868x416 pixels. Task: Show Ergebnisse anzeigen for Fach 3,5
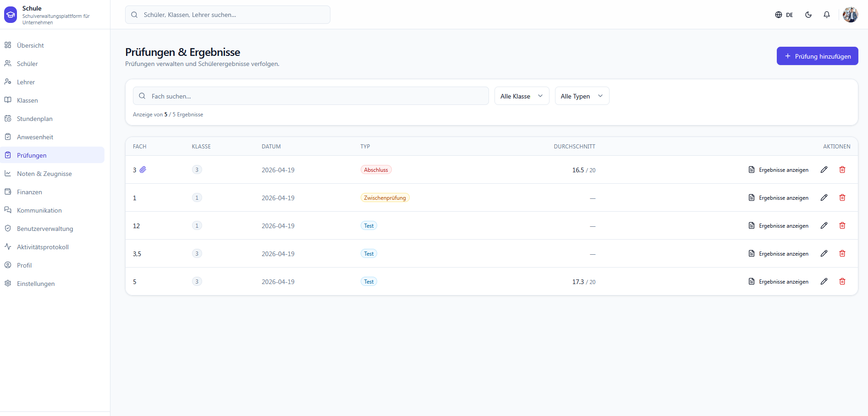click(778, 253)
